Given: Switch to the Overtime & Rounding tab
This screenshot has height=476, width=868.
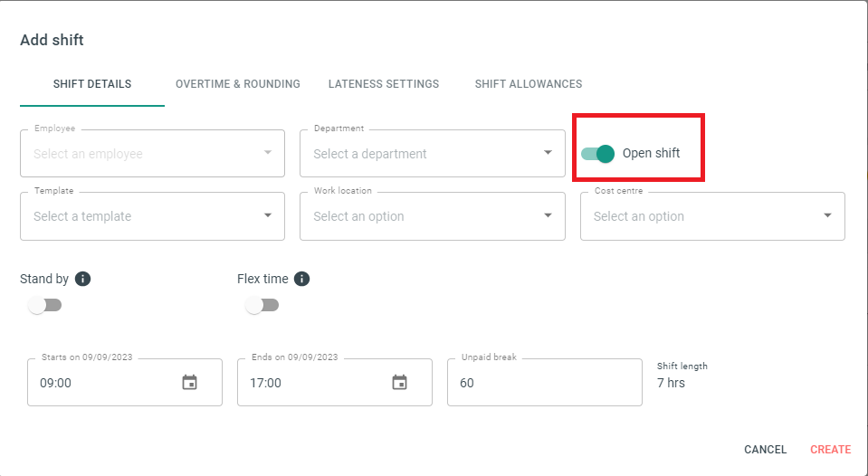Looking at the screenshot, I should pos(238,84).
